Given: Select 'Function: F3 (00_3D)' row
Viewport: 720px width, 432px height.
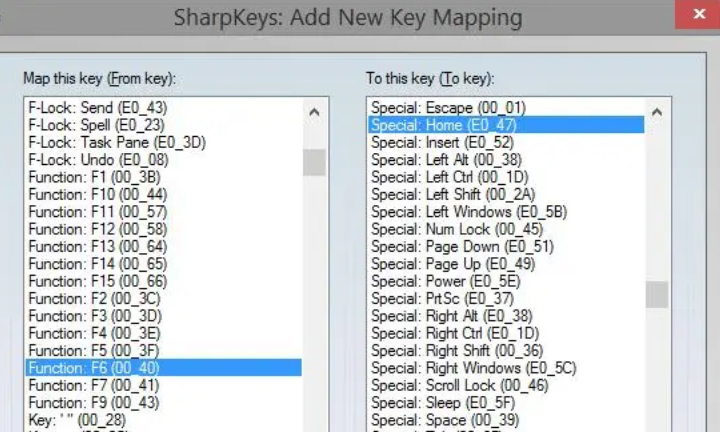Looking at the screenshot, I should tap(163, 316).
